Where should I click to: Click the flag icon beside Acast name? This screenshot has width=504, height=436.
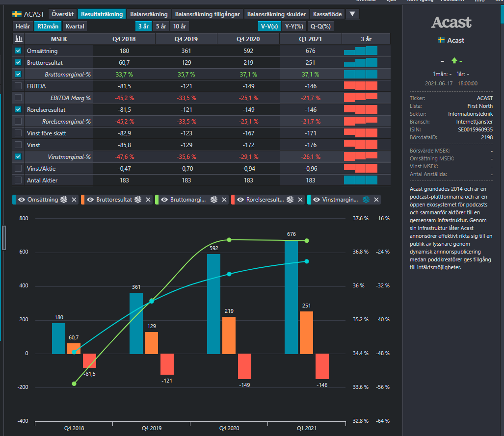(x=441, y=40)
